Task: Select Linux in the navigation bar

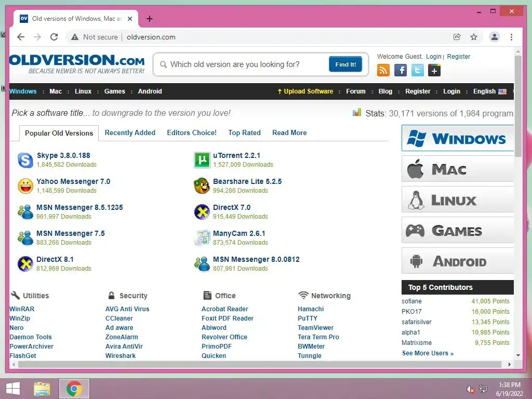Action: click(83, 91)
